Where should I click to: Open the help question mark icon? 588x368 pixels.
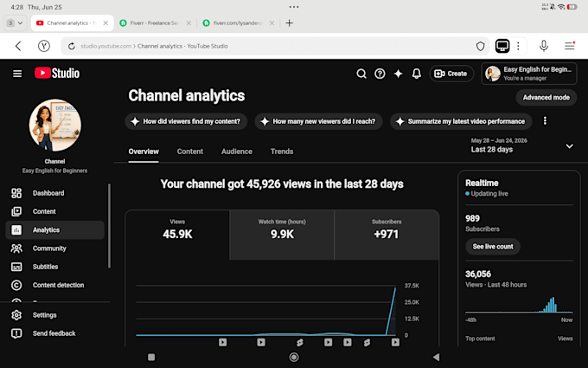click(x=380, y=74)
